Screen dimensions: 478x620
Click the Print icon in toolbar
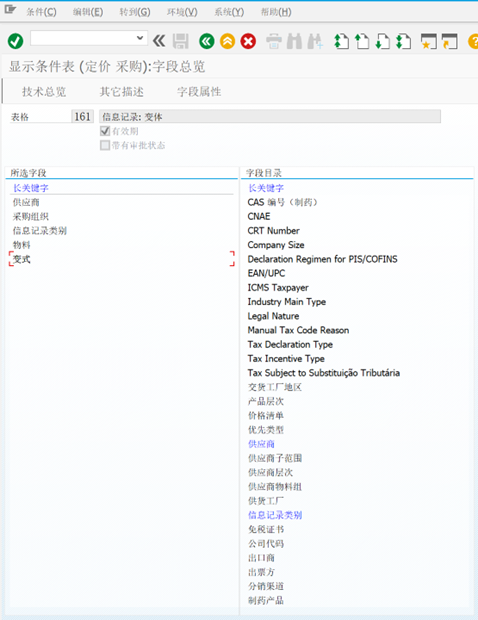[x=274, y=41]
